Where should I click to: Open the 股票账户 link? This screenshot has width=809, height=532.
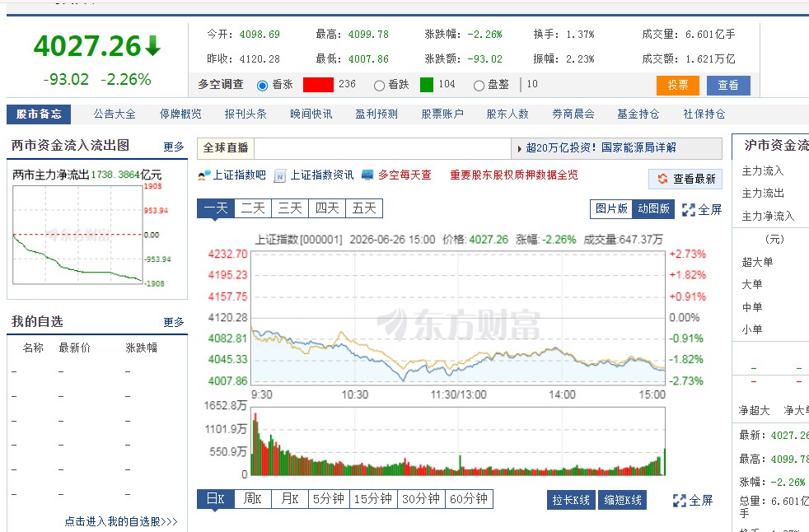(x=442, y=114)
